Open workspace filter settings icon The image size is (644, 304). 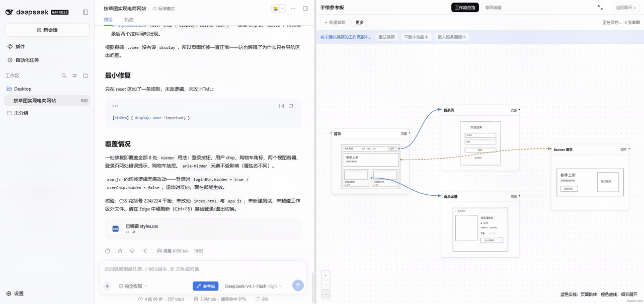(75, 75)
